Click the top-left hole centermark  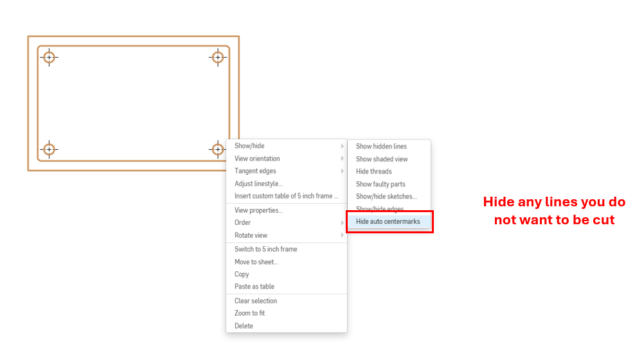click(x=49, y=57)
